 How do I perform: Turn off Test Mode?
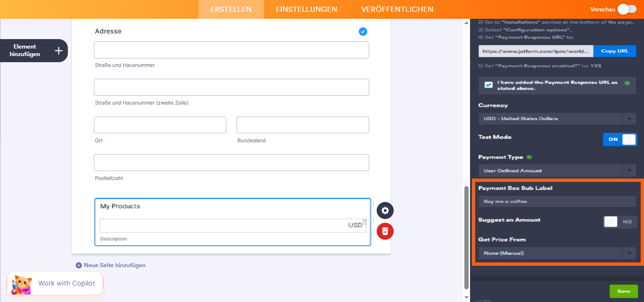click(x=620, y=139)
